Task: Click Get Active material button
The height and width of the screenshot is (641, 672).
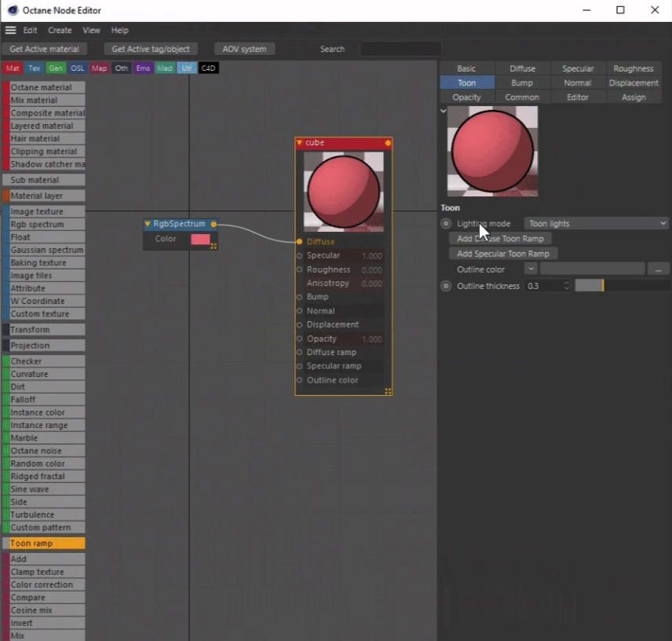Action: coord(44,49)
